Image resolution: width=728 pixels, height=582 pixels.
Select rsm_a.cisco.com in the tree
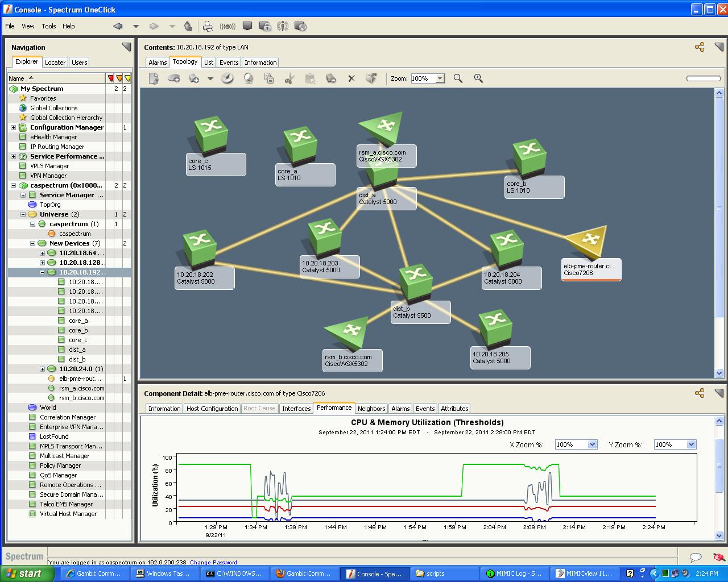click(82, 388)
